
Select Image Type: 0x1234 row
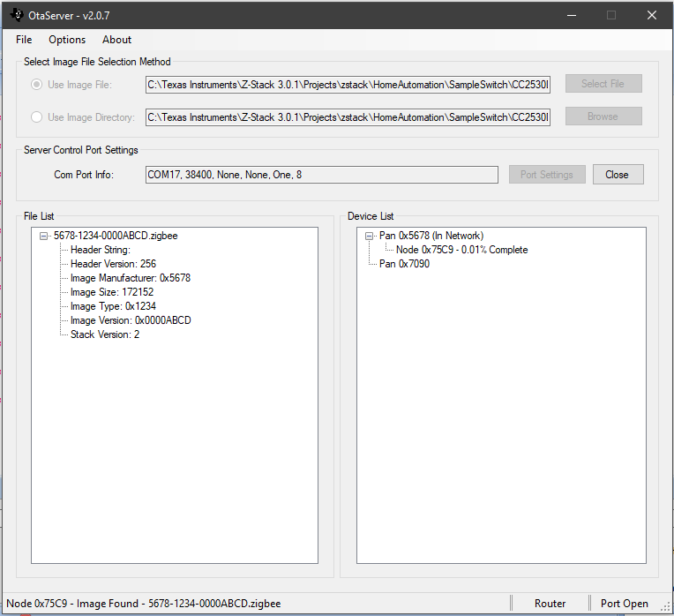tap(113, 306)
